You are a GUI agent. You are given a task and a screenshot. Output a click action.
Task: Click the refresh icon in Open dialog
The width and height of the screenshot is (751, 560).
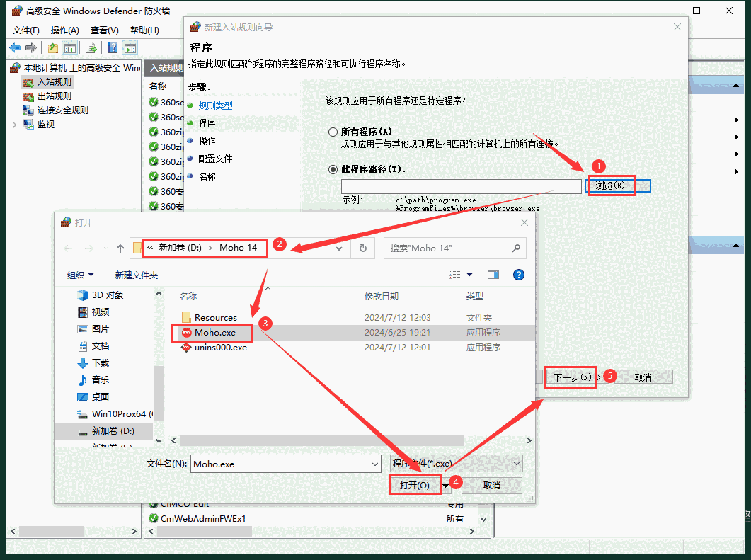click(363, 248)
